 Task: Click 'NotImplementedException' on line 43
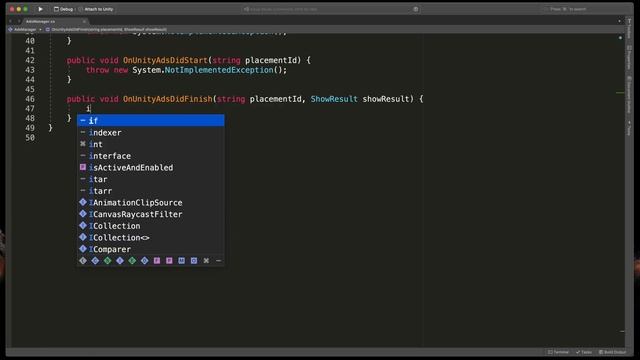click(219, 70)
